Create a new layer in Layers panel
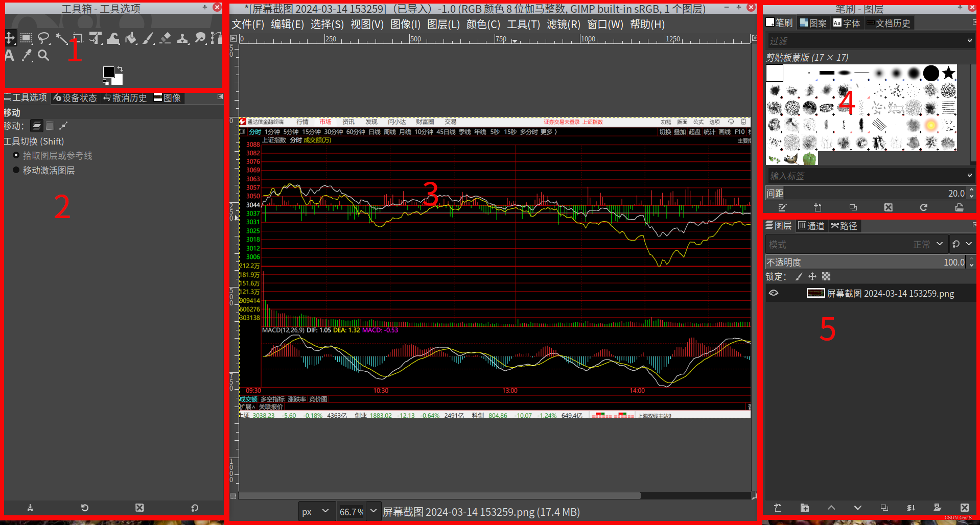 pos(778,508)
